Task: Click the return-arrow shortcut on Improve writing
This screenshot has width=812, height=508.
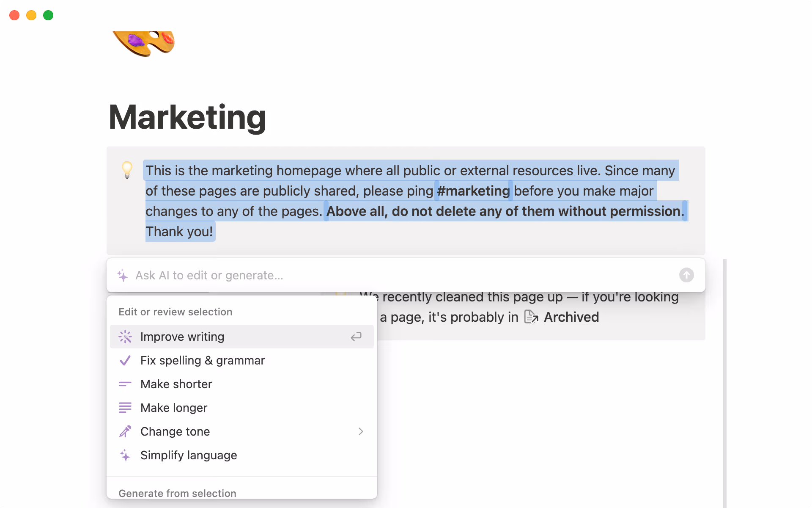Action: pyautogui.click(x=356, y=337)
